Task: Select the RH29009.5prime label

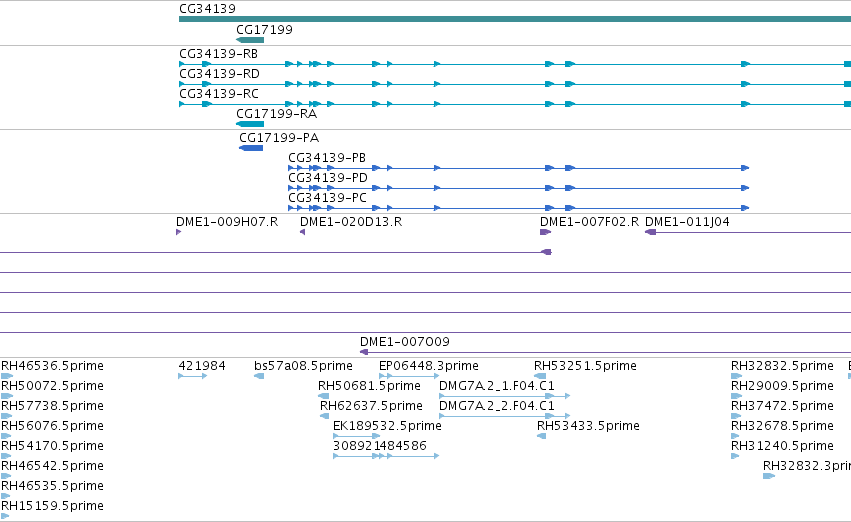Action: tap(782, 386)
